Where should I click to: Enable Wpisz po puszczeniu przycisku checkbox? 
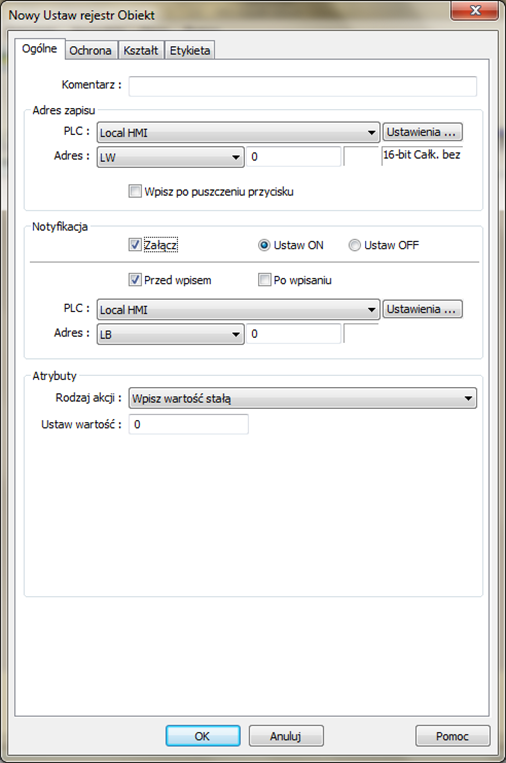point(135,191)
